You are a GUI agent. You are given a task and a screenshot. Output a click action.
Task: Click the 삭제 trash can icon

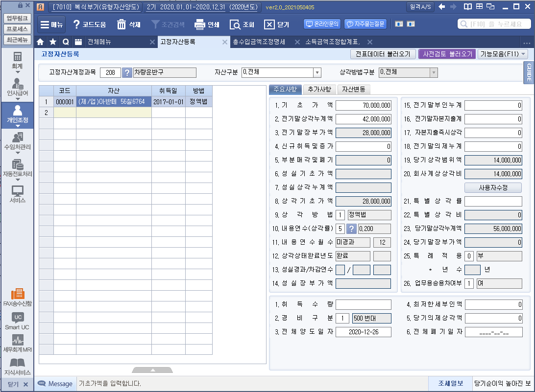tap(122, 24)
